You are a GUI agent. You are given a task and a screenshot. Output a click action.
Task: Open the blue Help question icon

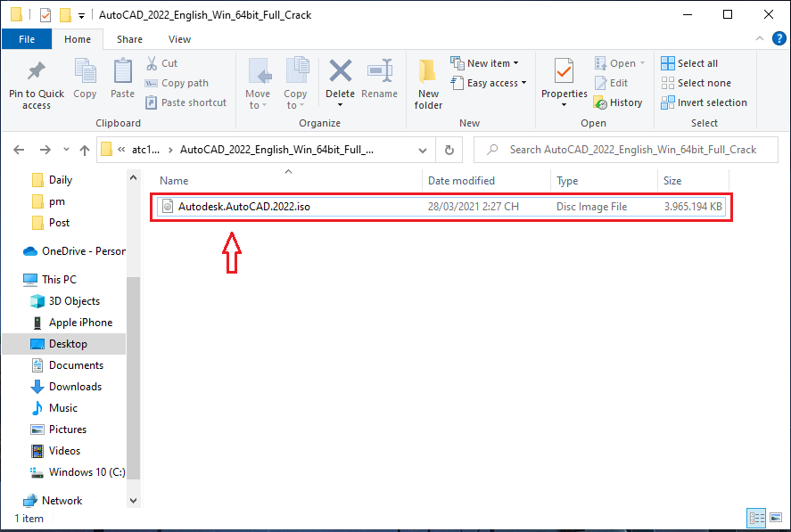779,39
